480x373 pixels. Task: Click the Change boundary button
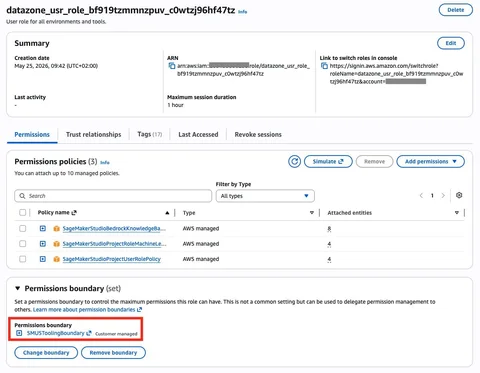[46, 353]
